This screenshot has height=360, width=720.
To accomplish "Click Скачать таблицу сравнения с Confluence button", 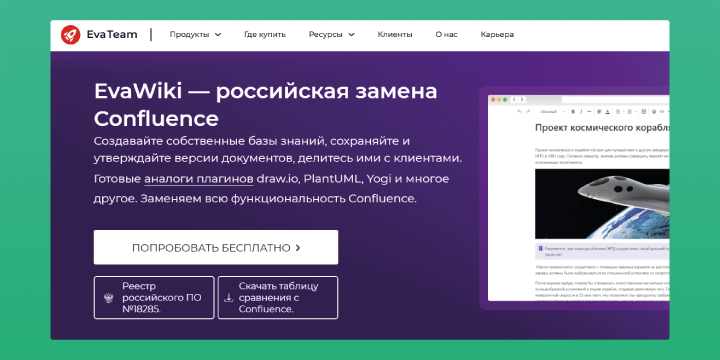I will [278, 298].
